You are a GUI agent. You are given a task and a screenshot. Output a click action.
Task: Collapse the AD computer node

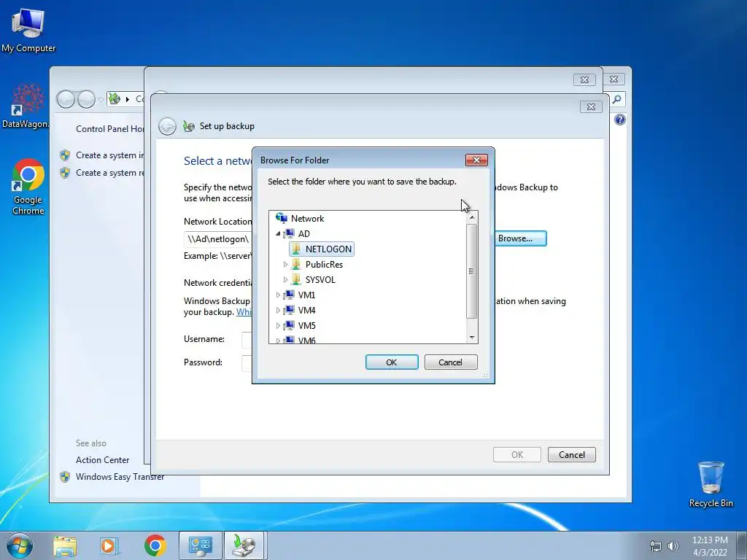(278, 234)
